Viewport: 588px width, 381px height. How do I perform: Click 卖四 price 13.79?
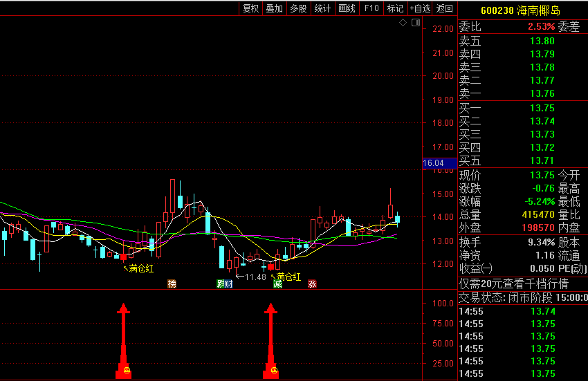[542, 54]
